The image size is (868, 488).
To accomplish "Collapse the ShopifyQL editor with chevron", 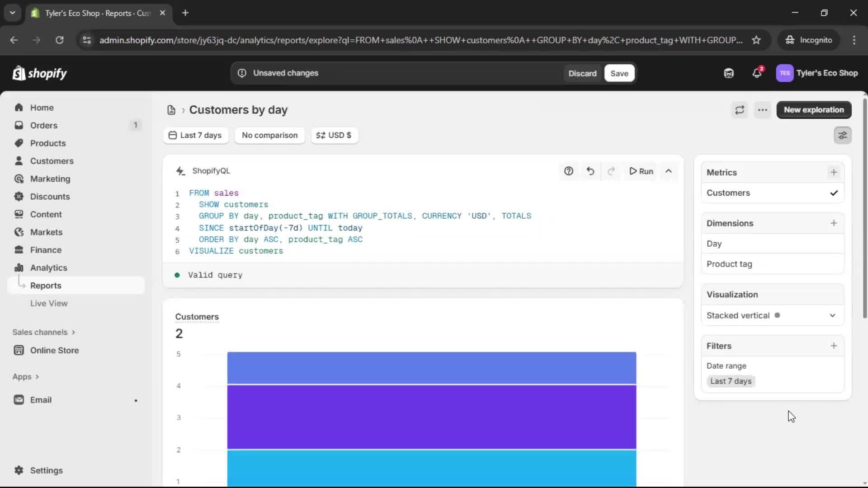I will pos(669,171).
